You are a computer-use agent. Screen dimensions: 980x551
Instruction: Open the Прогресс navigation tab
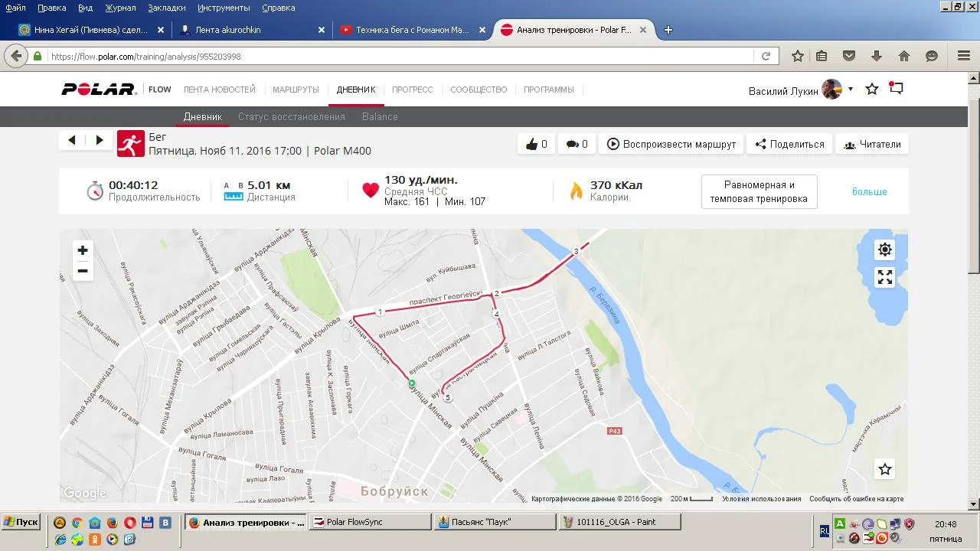[x=412, y=90]
